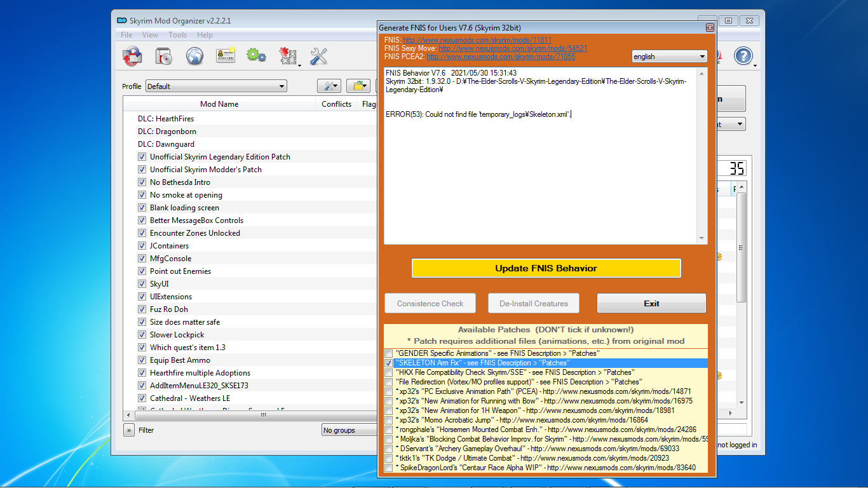Open the wrench list options dropdown button
The width and height of the screenshot is (868, 488).
(x=329, y=86)
